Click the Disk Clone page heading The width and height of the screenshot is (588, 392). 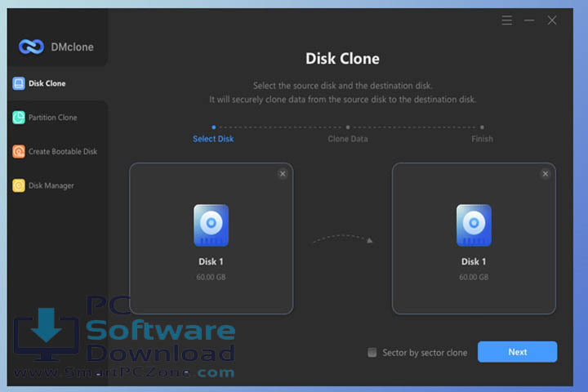(x=342, y=59)
